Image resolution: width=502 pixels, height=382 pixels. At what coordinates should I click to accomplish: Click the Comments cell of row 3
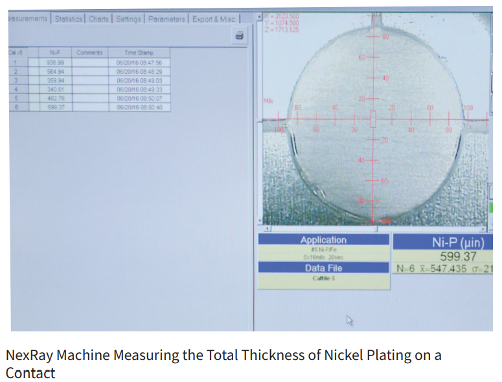point(90,81)
